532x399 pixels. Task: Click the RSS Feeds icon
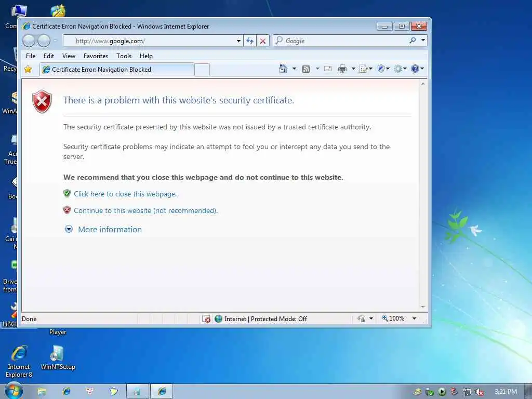click(x=305, y=69)
